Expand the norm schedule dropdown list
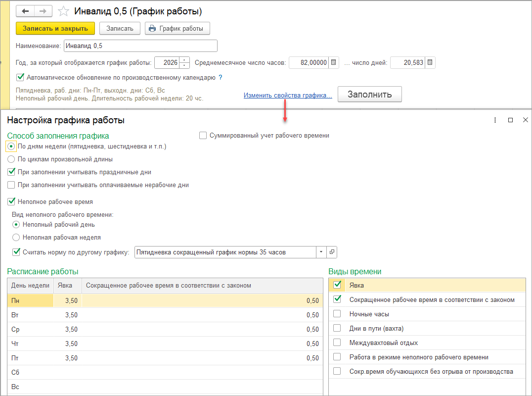Screen dimensions: 532x396 (321, 252)
